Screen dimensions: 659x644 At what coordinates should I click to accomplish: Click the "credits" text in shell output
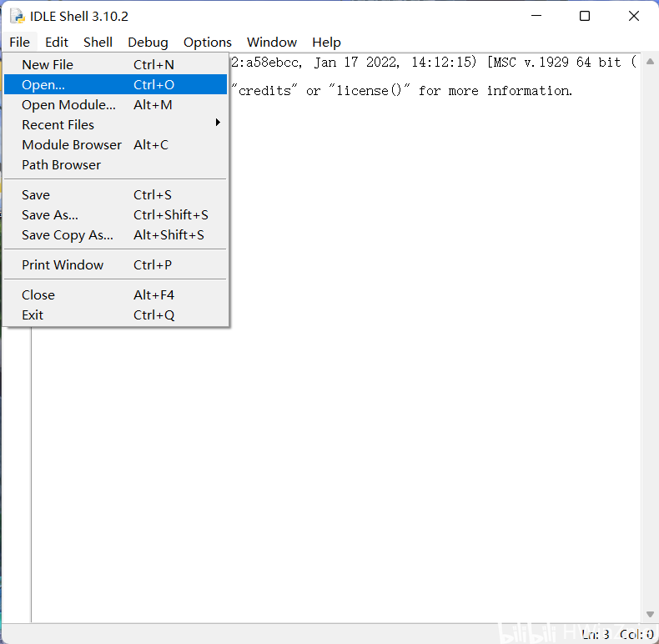tap(264, 90)
